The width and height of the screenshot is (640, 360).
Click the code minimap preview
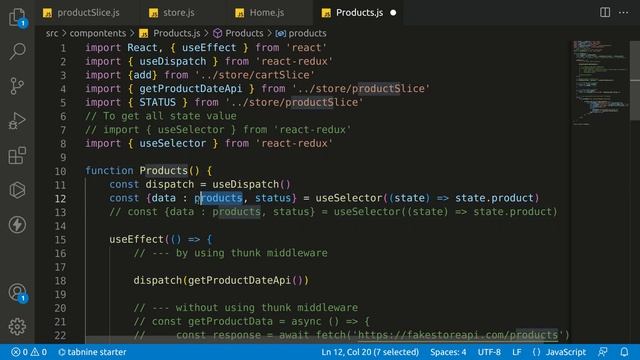600,82
